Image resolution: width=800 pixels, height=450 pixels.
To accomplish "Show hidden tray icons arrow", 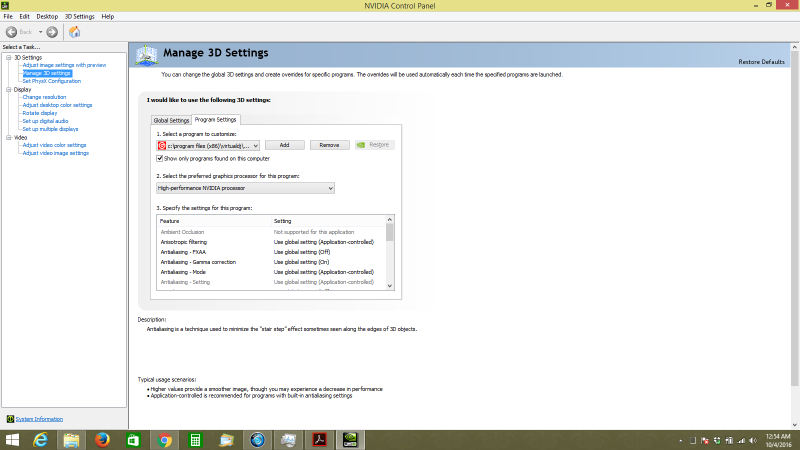I will pyautogui.click(x=680, y=440).
